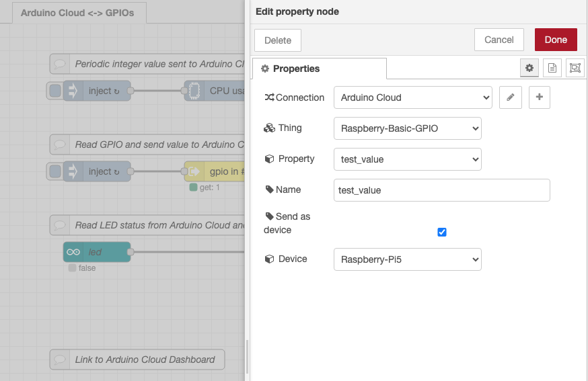This screenshot has height=381, width=588.
Task: Trigger the first inject node button
Action: [55, 91]
